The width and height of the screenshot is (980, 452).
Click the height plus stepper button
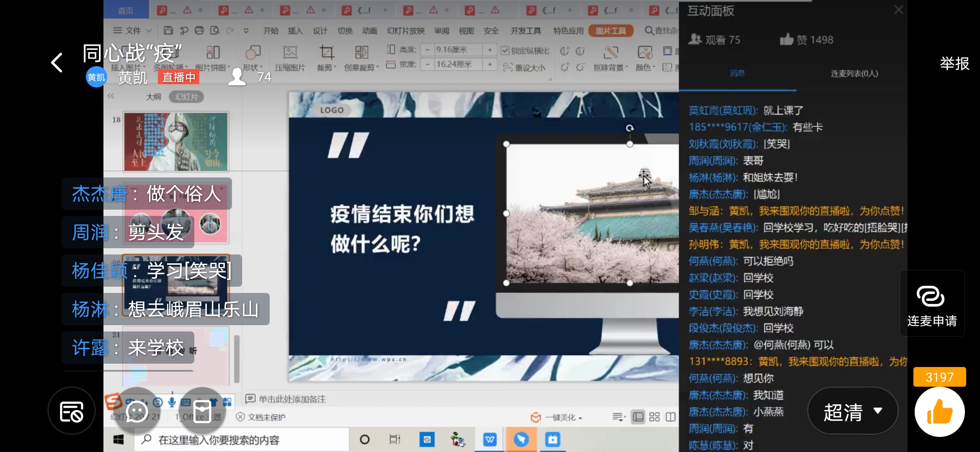pyautogui.click(x=490, y=50)
